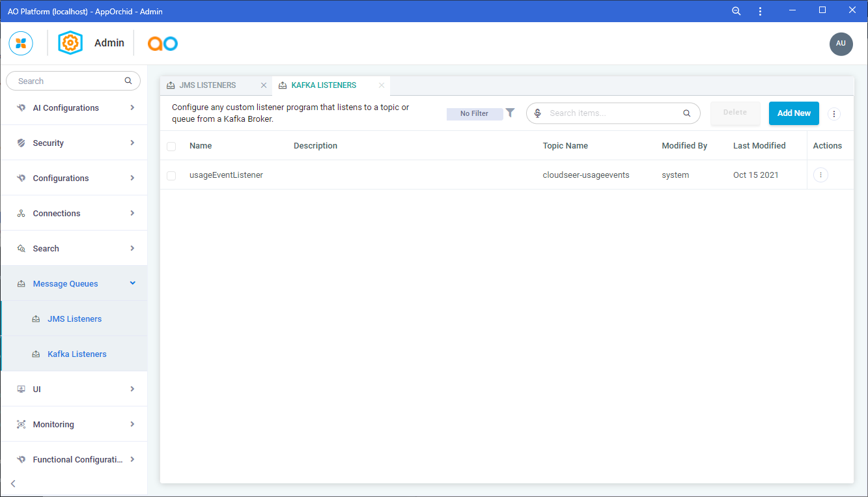Open the AU user avatar menu
868x497 pixels.
click(x=841, y=44)
